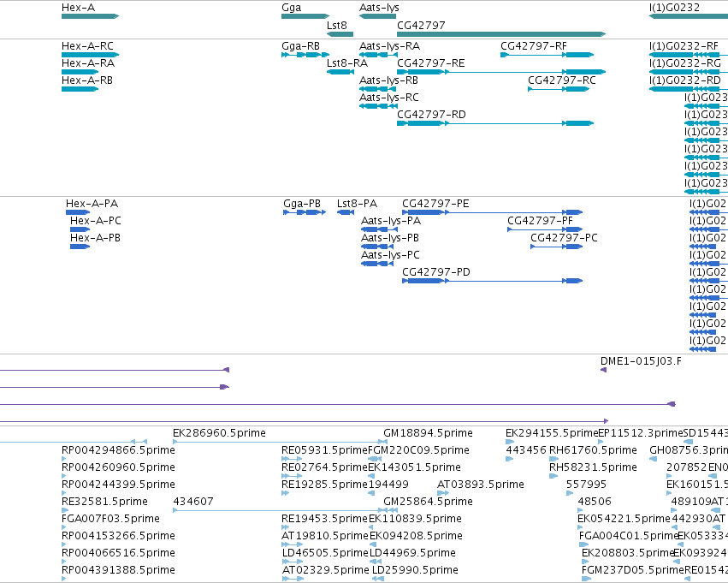The height and width of the screenshot is (583, 728).
Task: Click EST RE19453.5prime
Action: (286, 527)
